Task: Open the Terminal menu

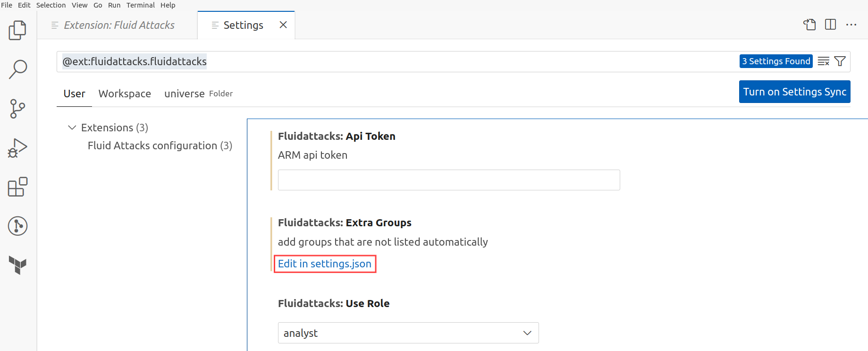Action: 141,5
